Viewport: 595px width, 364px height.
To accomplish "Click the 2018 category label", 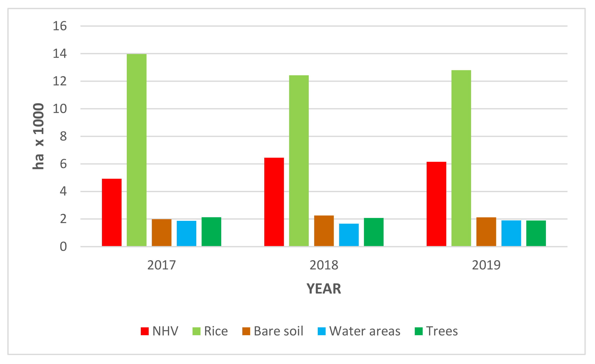I will tap(324, 265).
